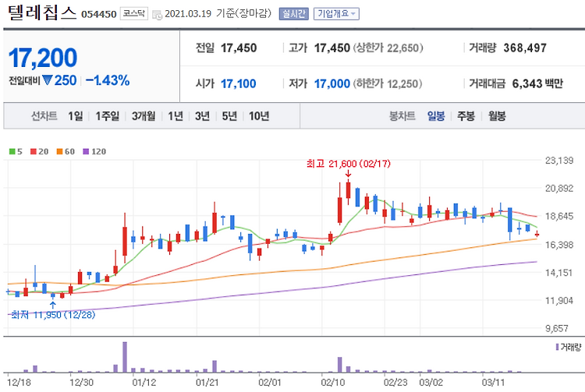The height and width of the screenshot is (392, 585).
Task: Click the 16,398 price axis label
Action: (559, 245)
